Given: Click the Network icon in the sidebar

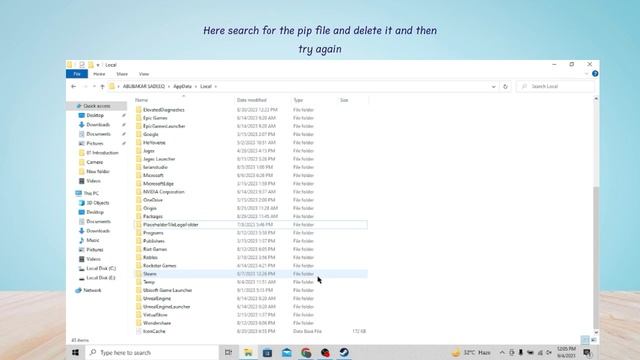Looking at the screenshot, I should (x=79, y=290).
